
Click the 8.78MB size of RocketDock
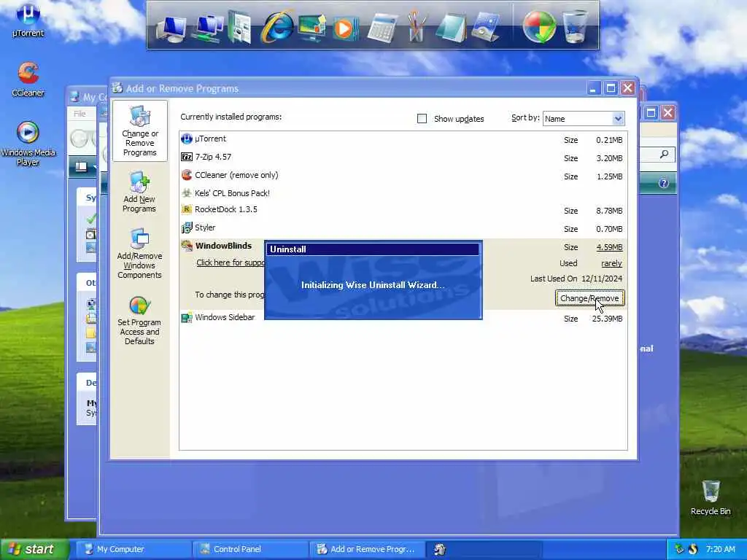(x=609, y=211)
